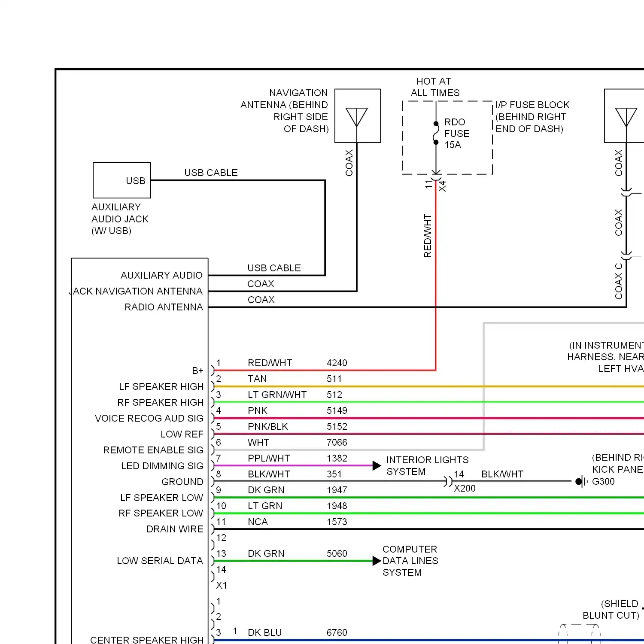Click the 'I/P FUSE BLOCK' label
644x644 pixels.
click(x=532, y=105)
